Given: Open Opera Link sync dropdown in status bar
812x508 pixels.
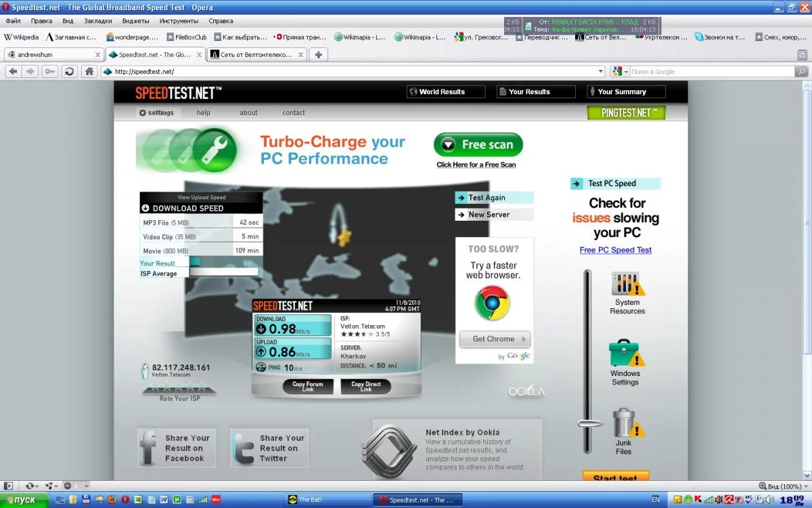Looking at the screenshot, I should pyautogui.click(x=31, y=486).
